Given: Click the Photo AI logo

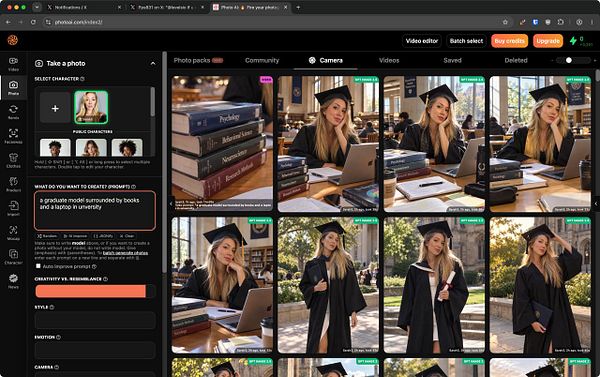Looking at the screenshot, I should pos(13,40).
